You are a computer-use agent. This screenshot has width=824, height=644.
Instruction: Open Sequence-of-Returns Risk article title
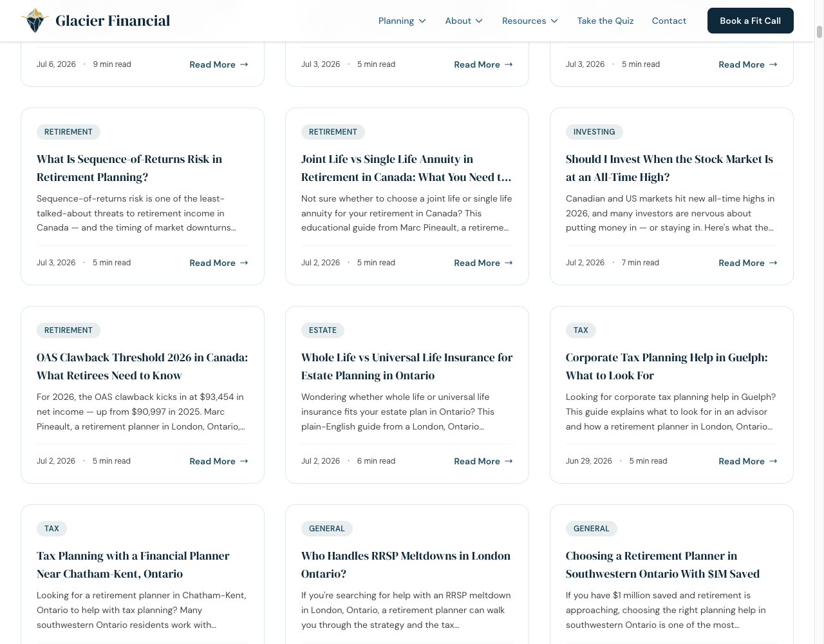click(x=129, y=168)
